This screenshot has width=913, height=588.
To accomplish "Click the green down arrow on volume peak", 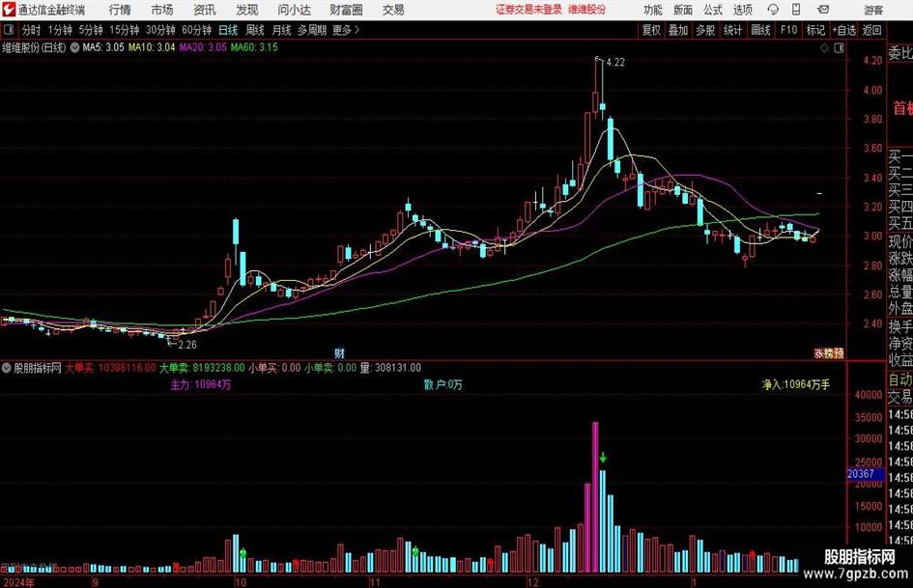I will (x=603, y=458).
